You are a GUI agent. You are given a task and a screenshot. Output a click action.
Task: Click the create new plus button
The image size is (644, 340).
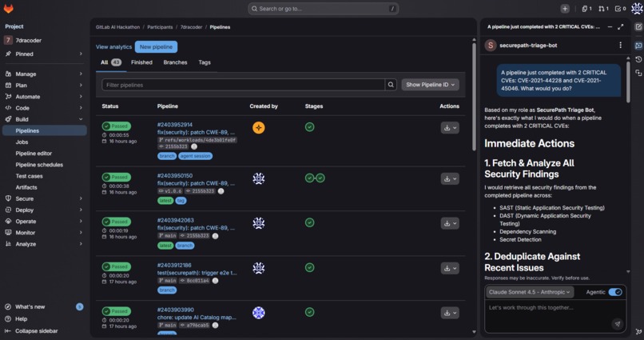(x=565, y=9)
